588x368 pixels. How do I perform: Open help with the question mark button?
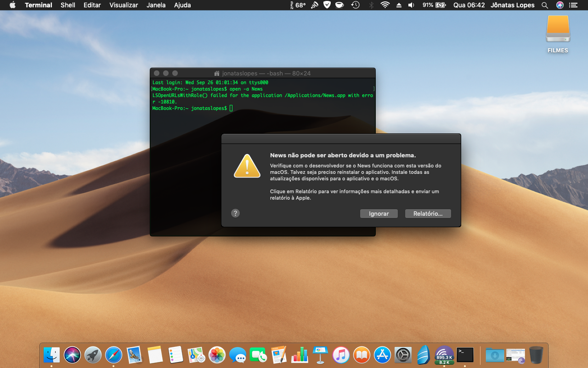point(235,213)
